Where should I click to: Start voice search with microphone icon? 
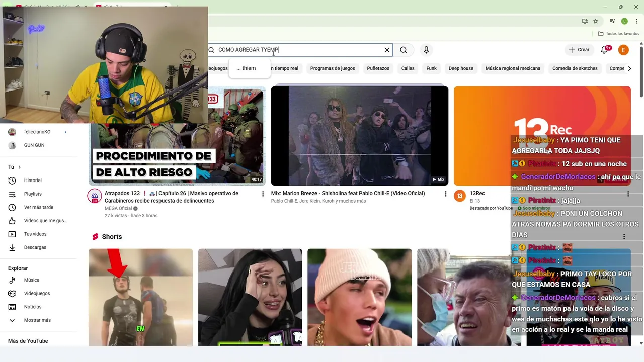(426, 50)
